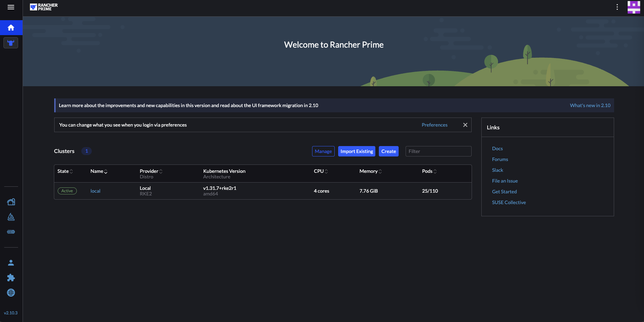Open Users & Authentication person icon
This screenshot has width=644, height=322.
coord(11,263)
